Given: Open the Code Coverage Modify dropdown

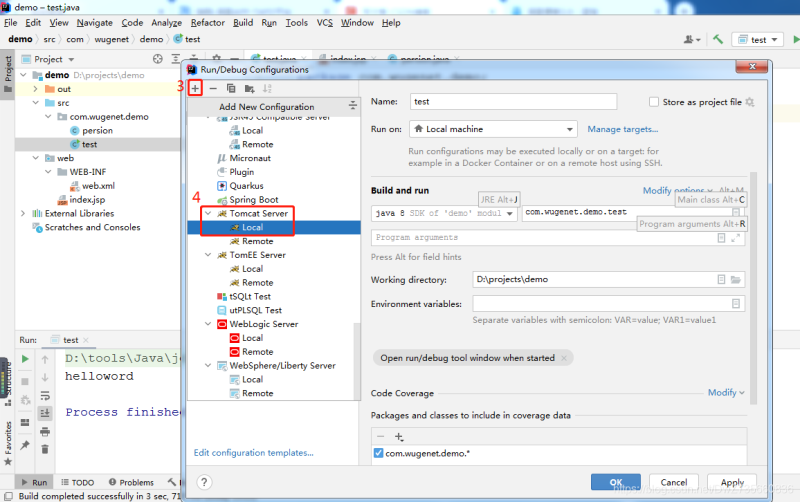Looking at the screenshot, I should coord(726,392).
